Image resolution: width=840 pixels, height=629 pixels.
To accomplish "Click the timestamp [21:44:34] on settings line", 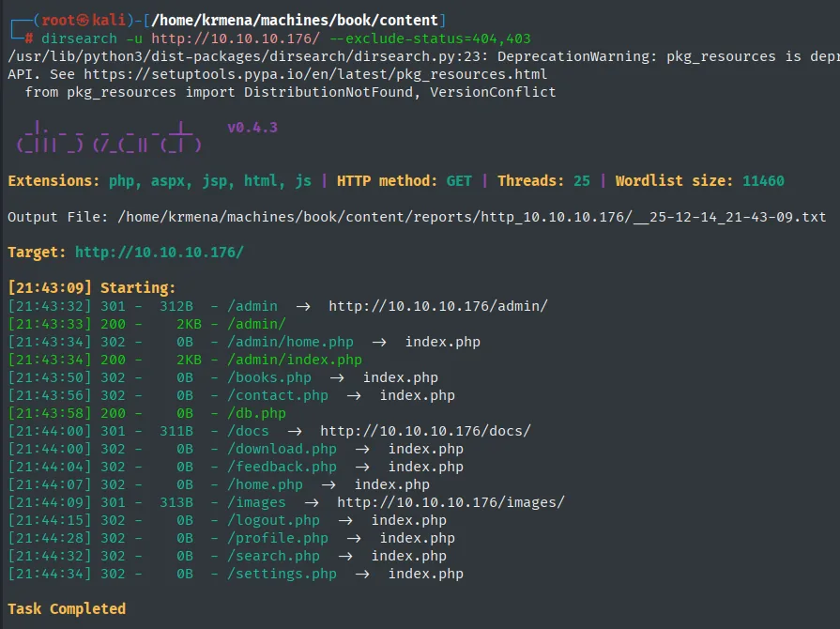I will pos(50,574).
